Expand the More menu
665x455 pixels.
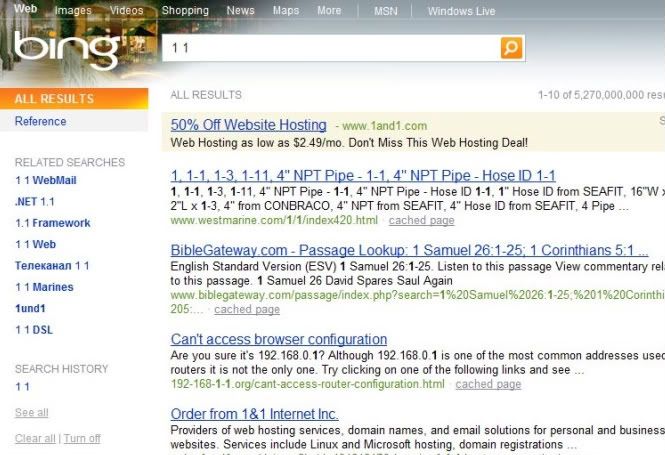click(x=329, y=11)
